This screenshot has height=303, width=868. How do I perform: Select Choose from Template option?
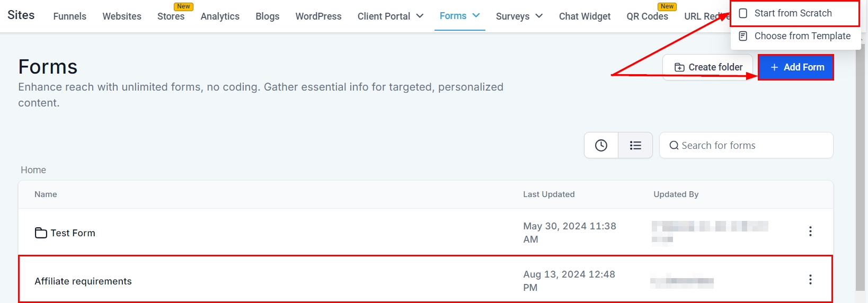pos(802,36)
